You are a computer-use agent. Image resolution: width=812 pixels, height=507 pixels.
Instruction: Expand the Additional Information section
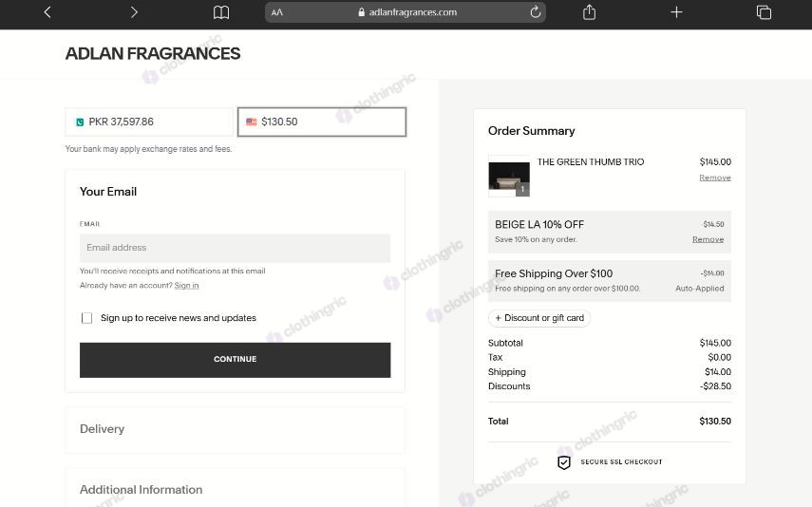(236, 489)
